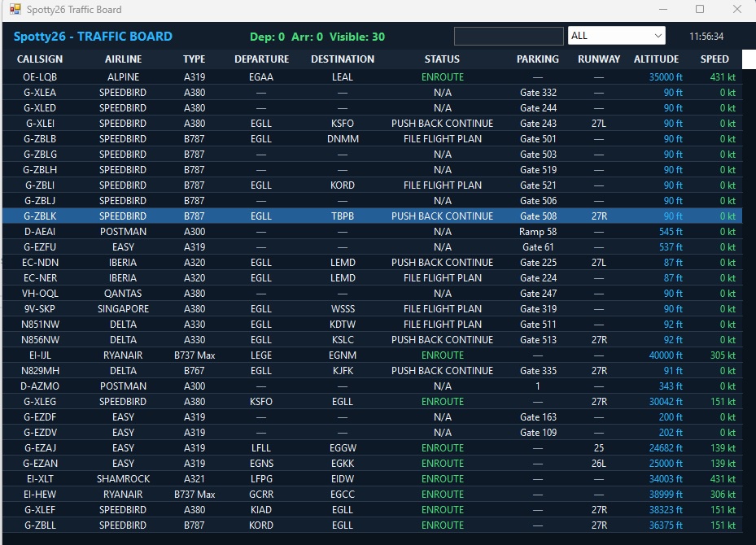Image resolution: width=756 pixels, height=545 pixels.
Task: Click 26L runway of G-EZAN
Action: click(x=599, y=463)
